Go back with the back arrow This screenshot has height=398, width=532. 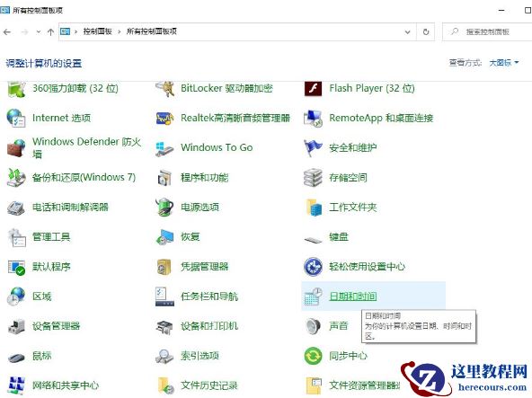click(7, 32)
